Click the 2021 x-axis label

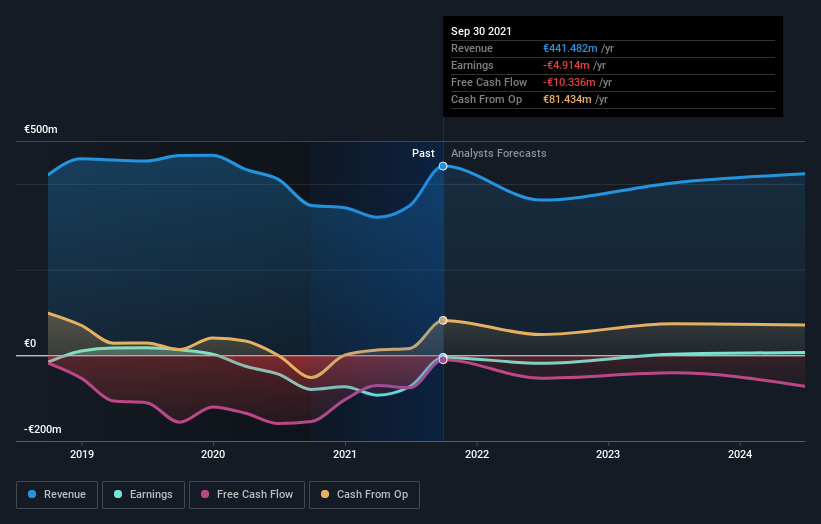[345, 454]
